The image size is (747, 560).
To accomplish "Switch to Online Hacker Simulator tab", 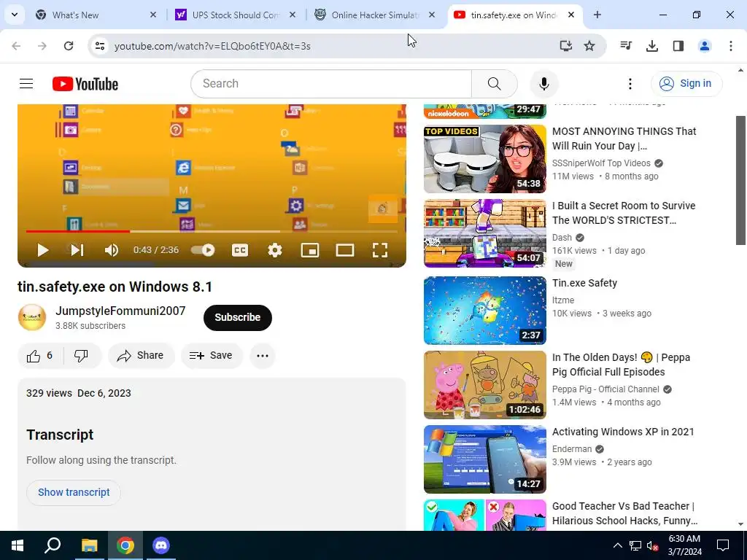I will pyautogui.click(x=375, y=15).
